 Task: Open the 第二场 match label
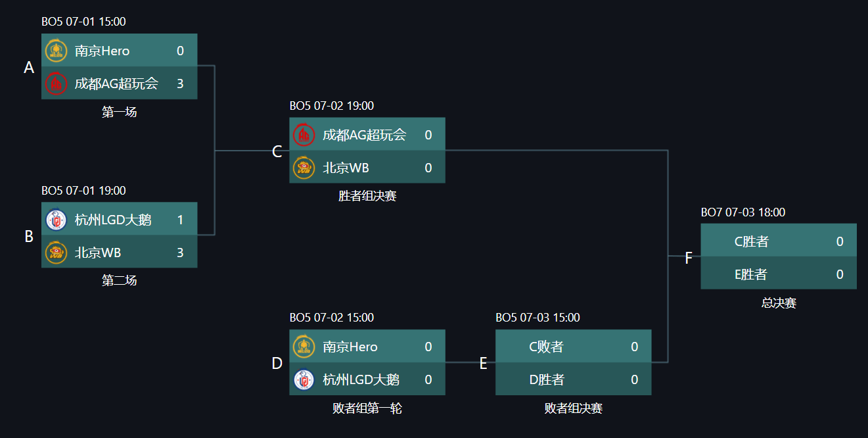(120, 281)
